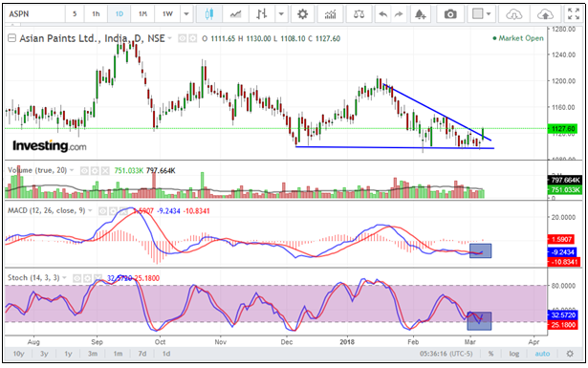Hide the MACD indicator via eye

[102, 211]
